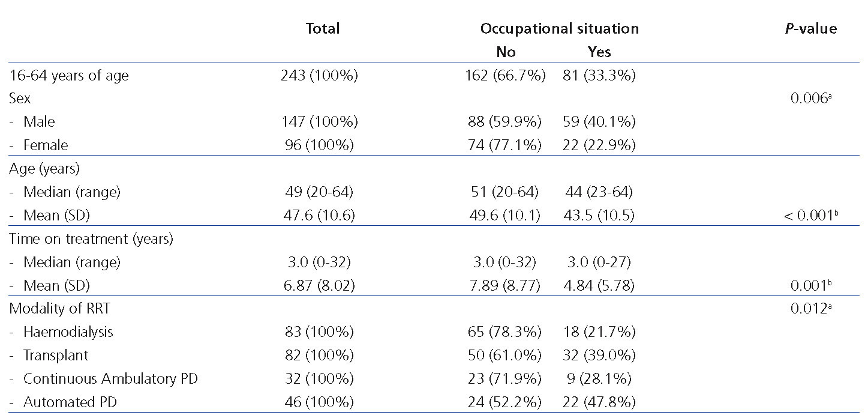Select the "No" sub-column header
The image size is (868, 418).
[x=506, y=52]
